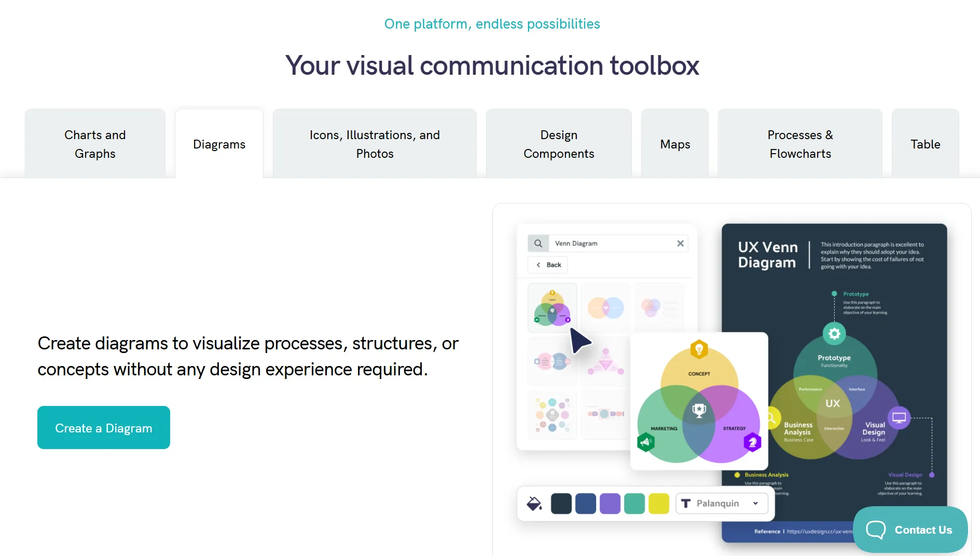
Task: Open the Contact Us chat widget
Action: pos(910,530)
